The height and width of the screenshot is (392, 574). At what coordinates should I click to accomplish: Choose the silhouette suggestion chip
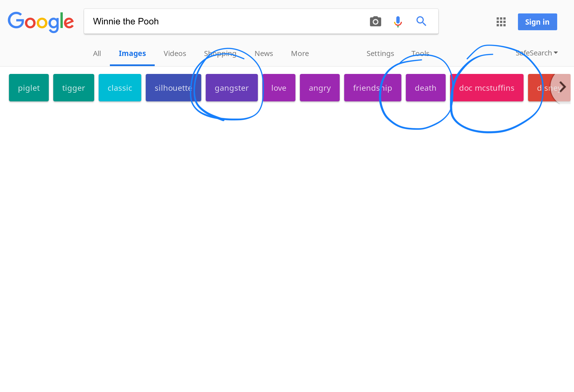(173, 88)
